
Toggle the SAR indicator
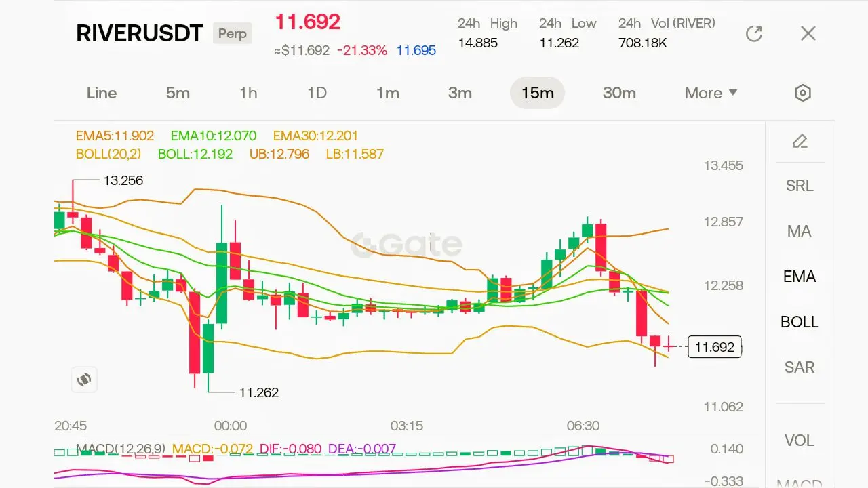800,367
